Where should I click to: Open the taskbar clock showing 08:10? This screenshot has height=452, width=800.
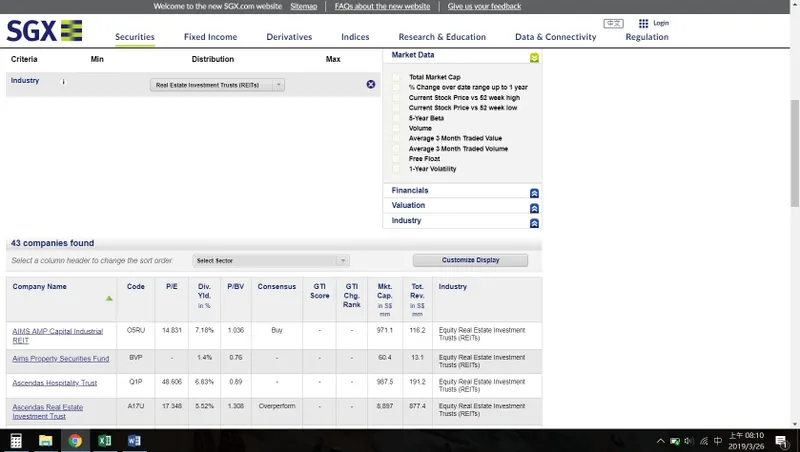pos(746,441)
